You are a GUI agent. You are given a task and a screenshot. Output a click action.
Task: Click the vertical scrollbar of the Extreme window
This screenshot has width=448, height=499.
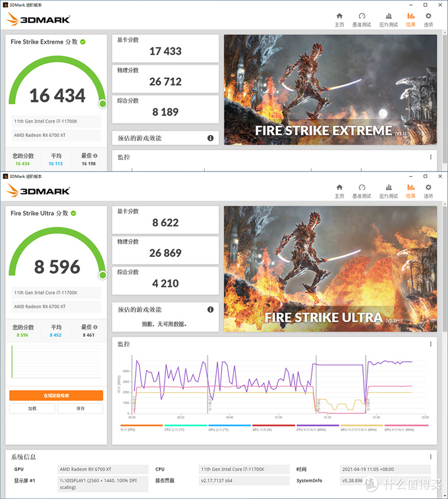point(445,100)
